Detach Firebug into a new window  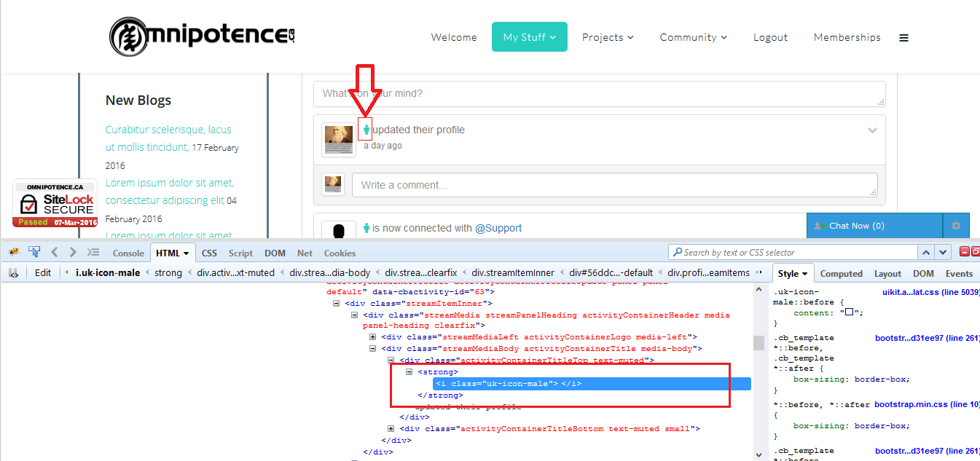click(976, 251)
